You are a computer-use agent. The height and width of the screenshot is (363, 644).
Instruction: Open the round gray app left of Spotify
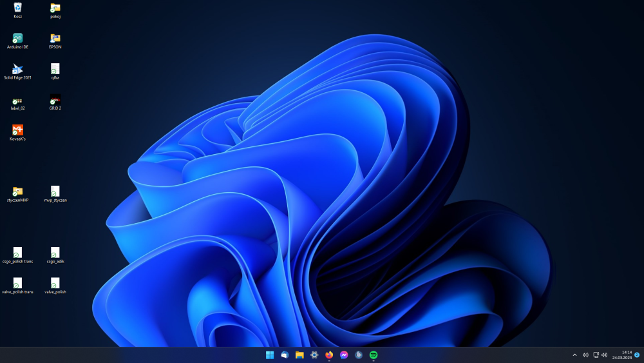coord(359,355)
